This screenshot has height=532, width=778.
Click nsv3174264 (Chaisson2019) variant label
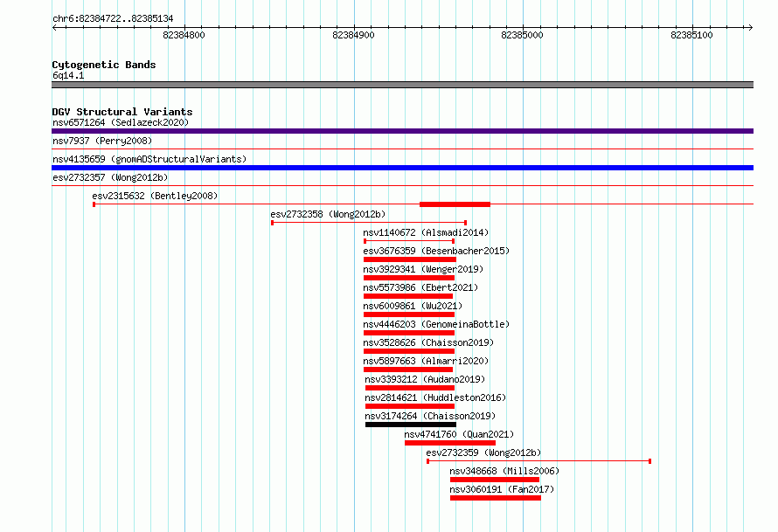(x=430, y=416)
